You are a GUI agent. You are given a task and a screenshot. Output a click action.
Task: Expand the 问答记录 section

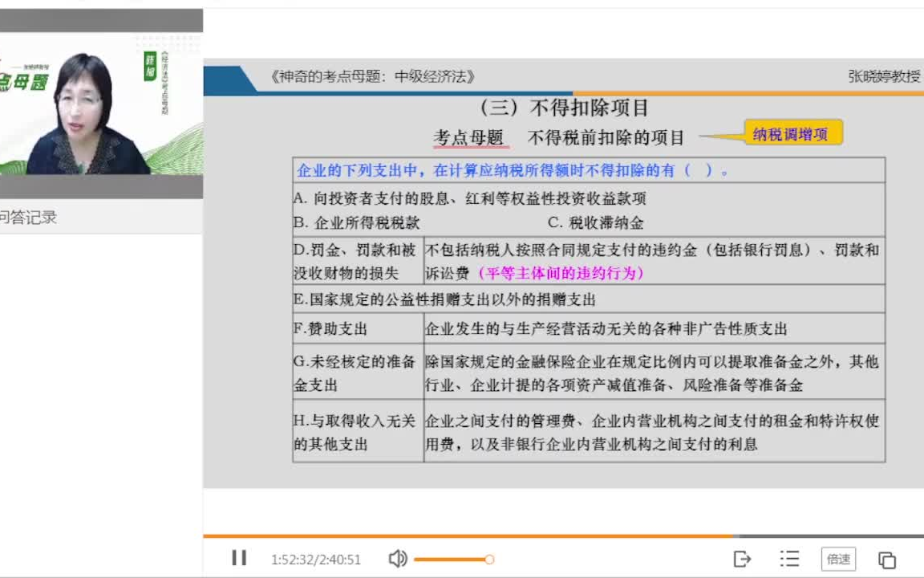(x=27, y=217)
